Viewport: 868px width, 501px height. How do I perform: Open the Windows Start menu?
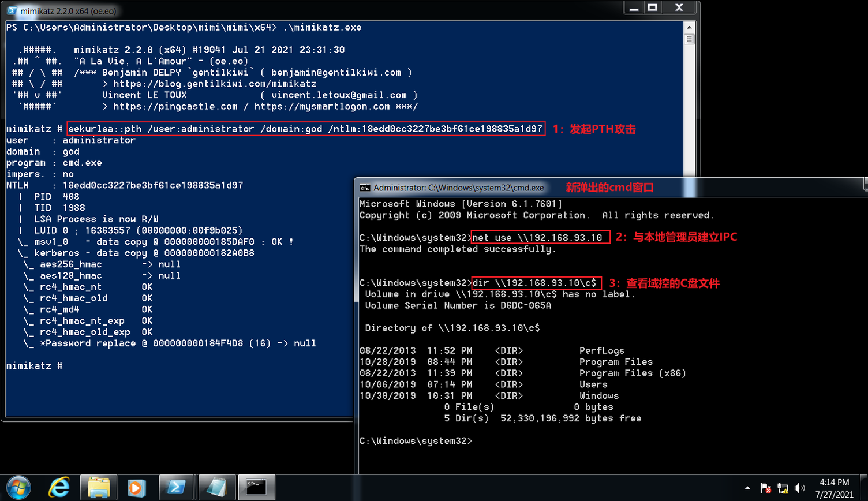click(x=18, y=488)
